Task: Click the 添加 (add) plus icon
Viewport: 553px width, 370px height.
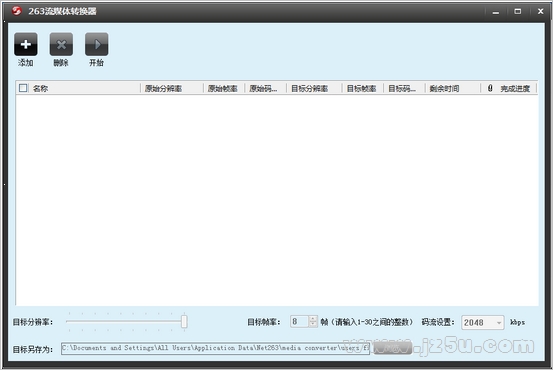Action: [26, 44]
